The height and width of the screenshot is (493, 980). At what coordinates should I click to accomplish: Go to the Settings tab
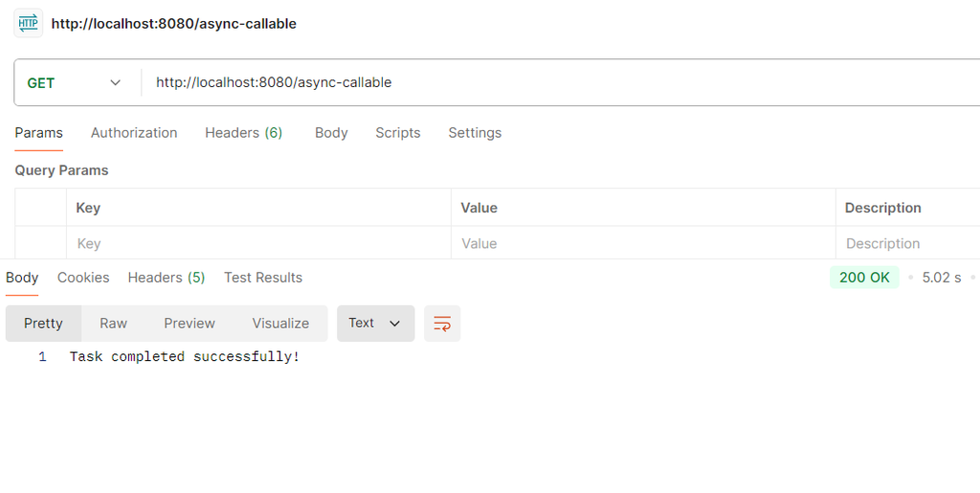475,133
